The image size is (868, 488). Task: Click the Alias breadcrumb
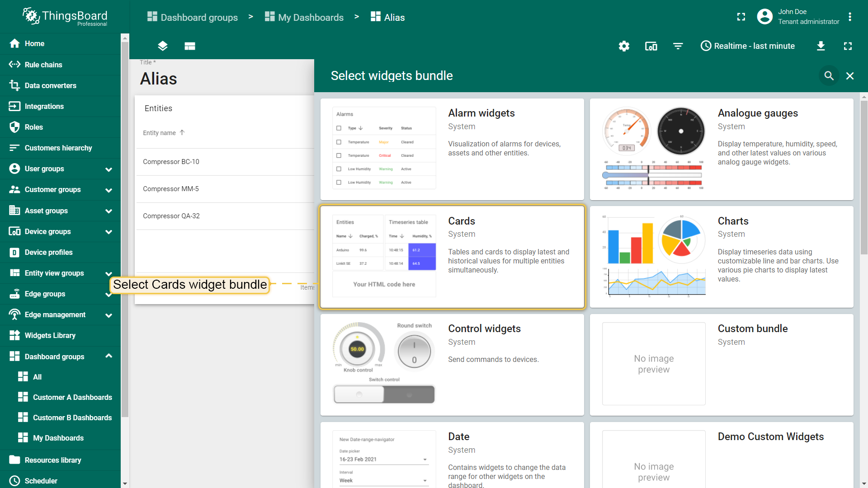point(387,17)
